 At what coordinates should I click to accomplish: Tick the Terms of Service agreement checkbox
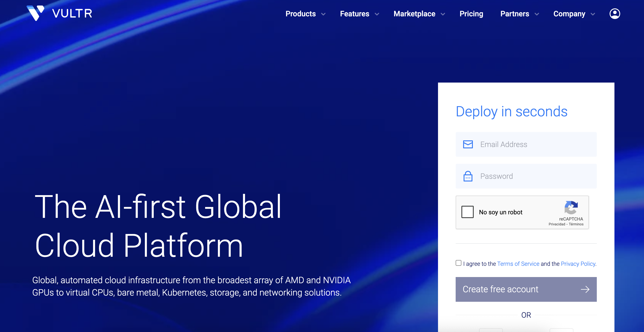pos(458,263)
